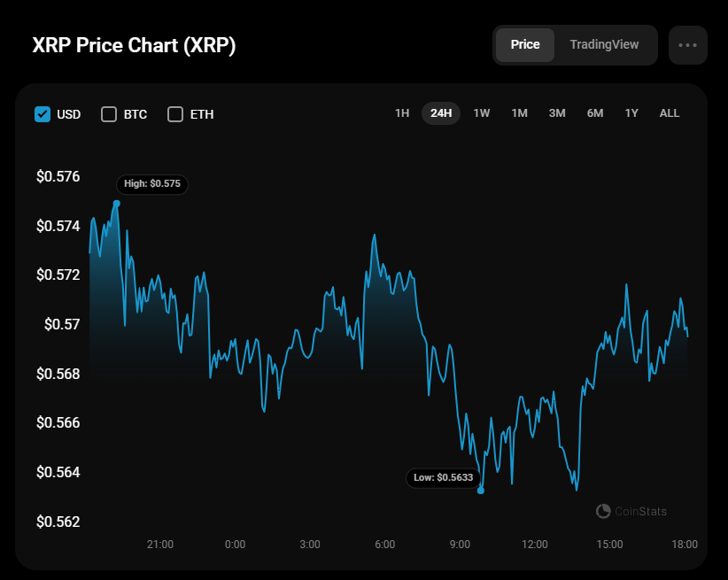
Task: Click the XRP Price Chart title
Action: pos(135,45)
